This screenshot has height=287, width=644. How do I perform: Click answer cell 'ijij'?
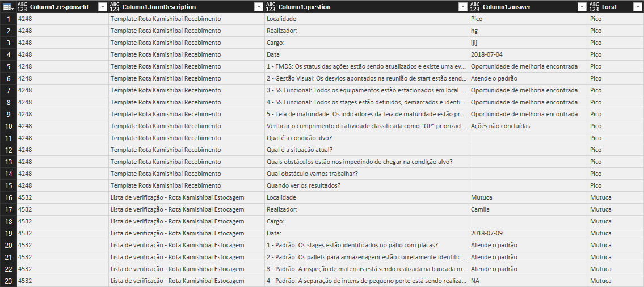pyautogui.click(x=528, y=43)
